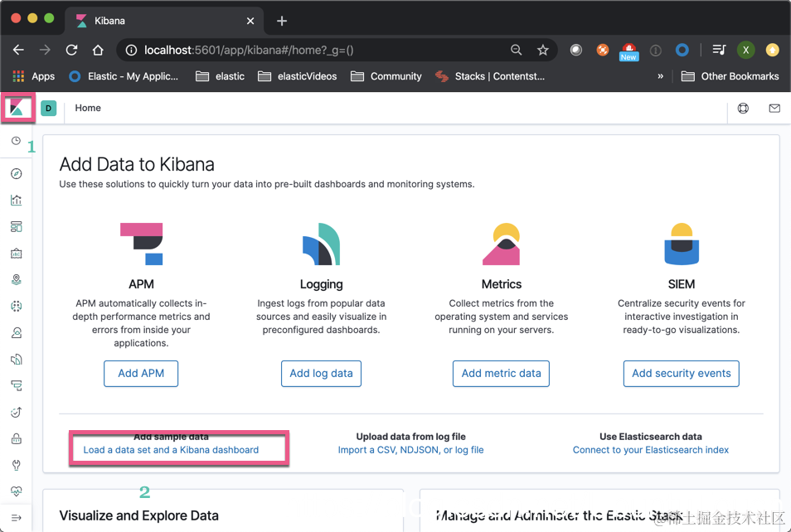Open Machine Learning icon in sidebar
Image resolution: width=791 pixels, height=532 pixels.
tap(16, 306)
